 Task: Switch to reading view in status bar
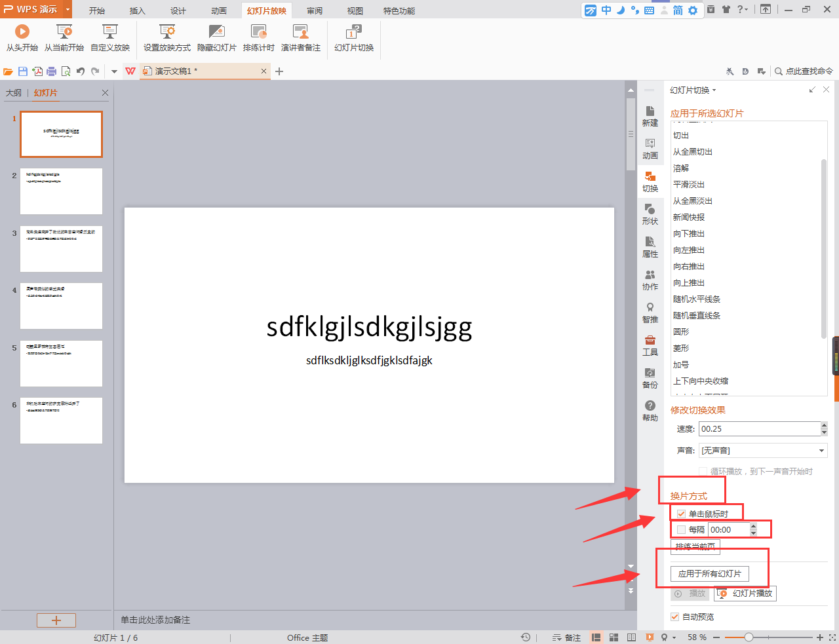tap(631, 637)
